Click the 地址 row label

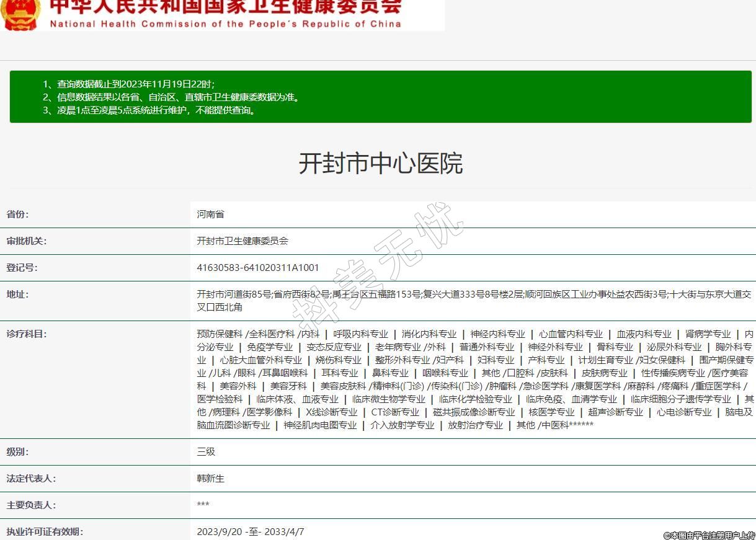[17, 294]
